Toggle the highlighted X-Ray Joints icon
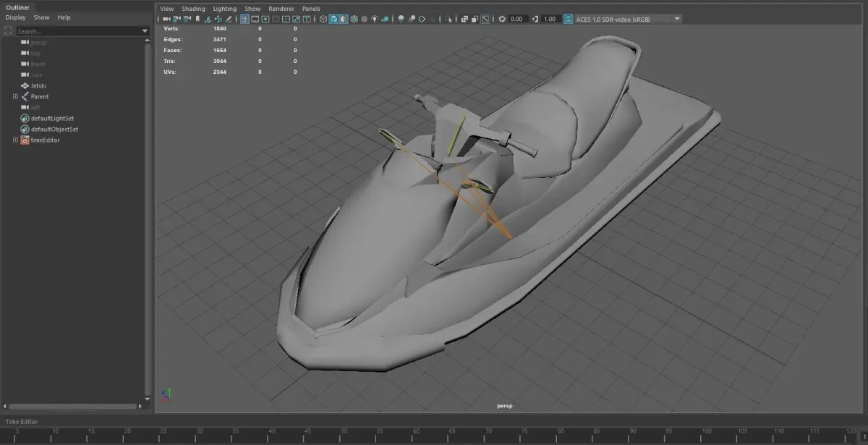Image resolution: width=868 pixels, height=445 pixels. pyautogui.click(x=485, y=19)
